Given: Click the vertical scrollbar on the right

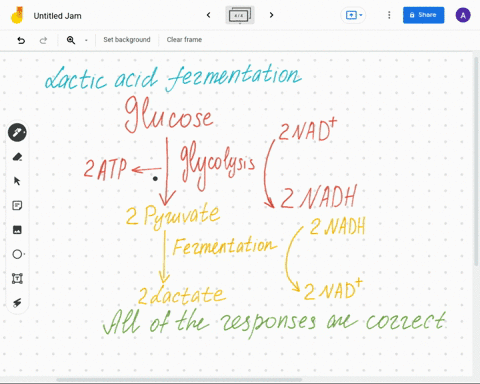Looking at the screenshot, I should pyautogui.click(x=476, y=160).
